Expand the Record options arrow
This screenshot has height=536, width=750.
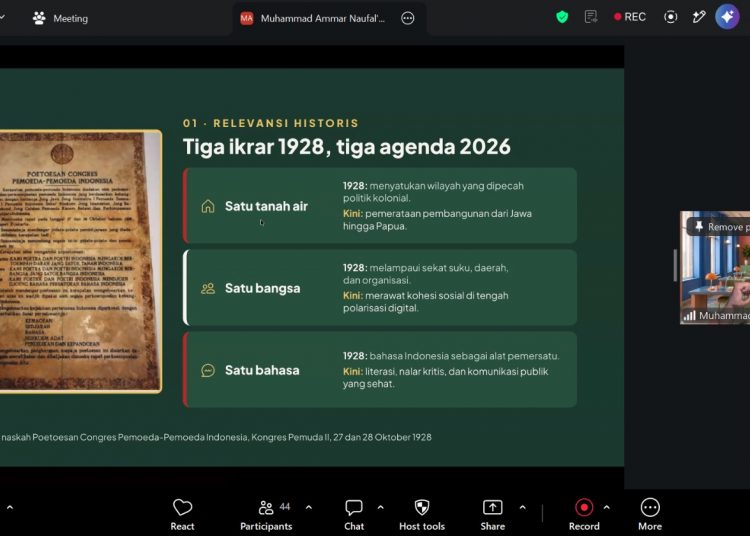pos(607,507)
